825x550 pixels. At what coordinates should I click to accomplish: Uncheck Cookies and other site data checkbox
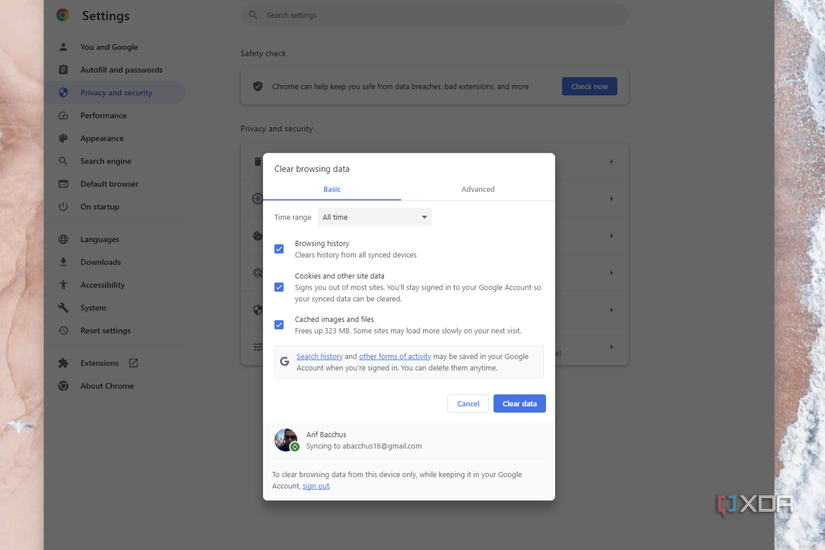(x=279, y=287)
